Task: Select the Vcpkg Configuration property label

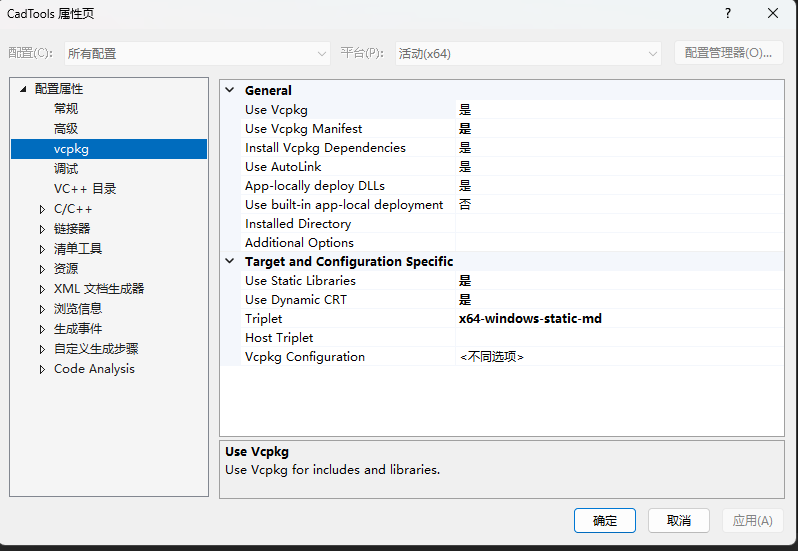Action: pos(305,357)
